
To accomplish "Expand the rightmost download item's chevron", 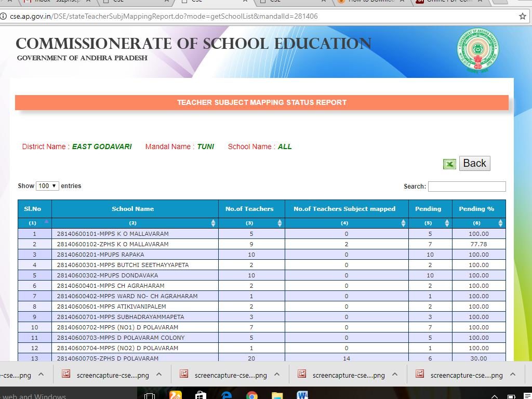I will [x=512, y=374].
